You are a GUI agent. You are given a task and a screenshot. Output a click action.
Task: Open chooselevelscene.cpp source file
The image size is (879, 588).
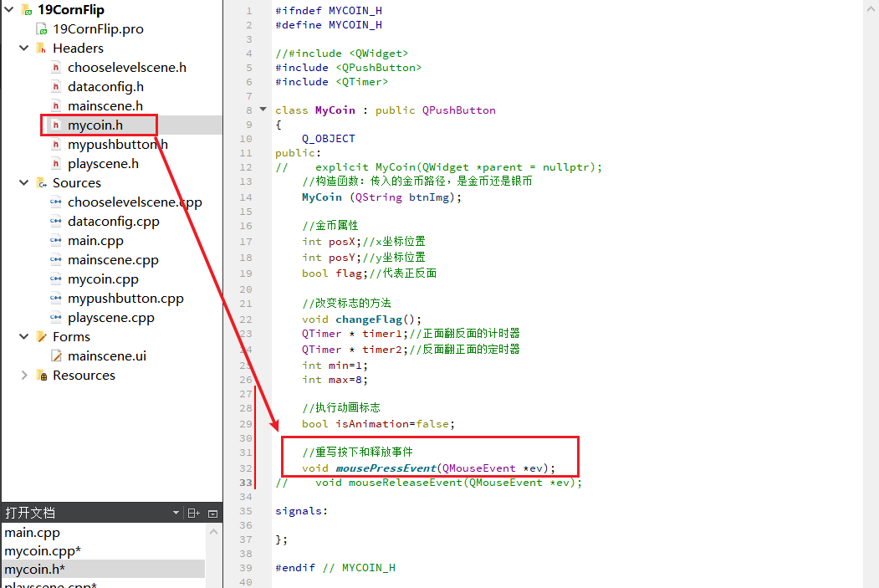pyautogui.click(x=135, y=202)
